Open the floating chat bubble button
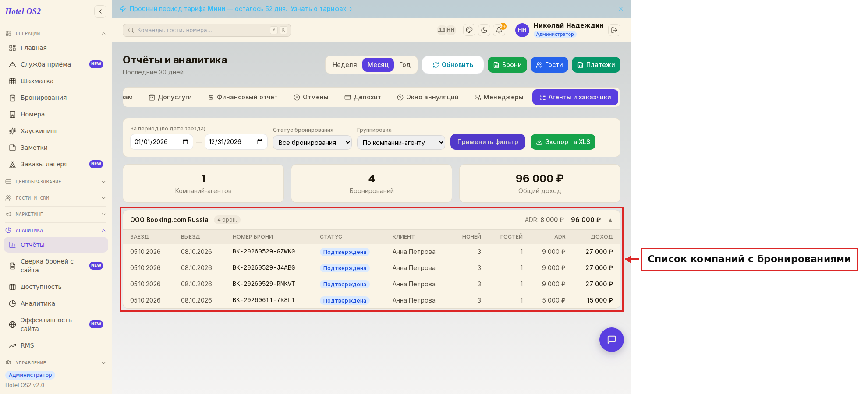 [612, 340]
